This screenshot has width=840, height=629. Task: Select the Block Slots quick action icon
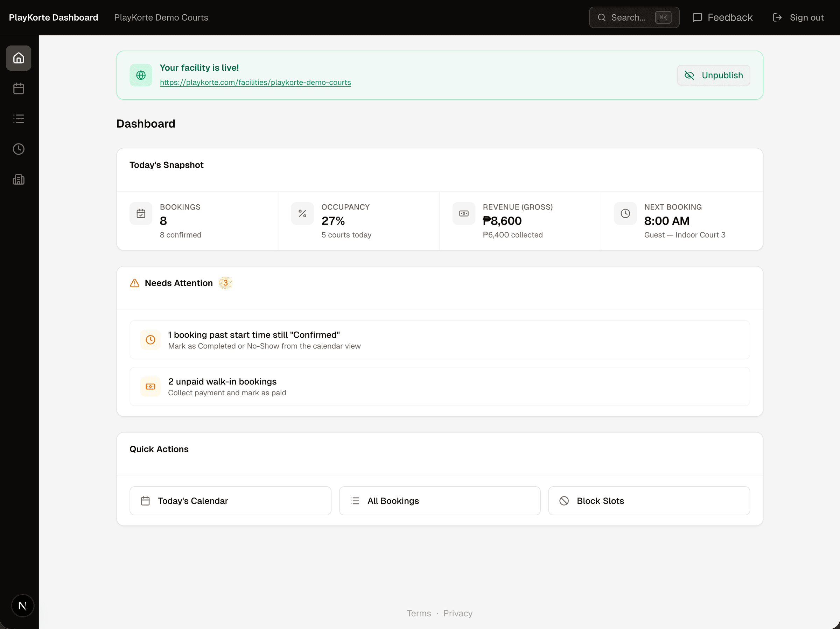[564, 501]
